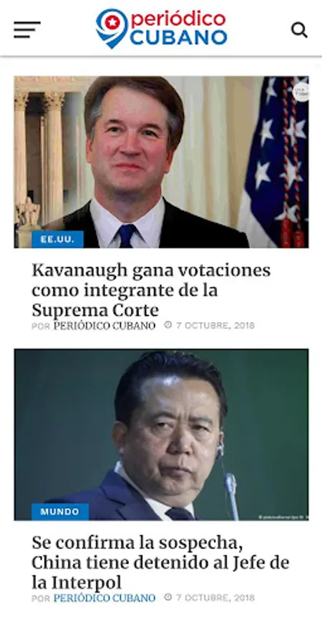Click clock icon beside Kavanaugh article date
This screenshot has width=322, height=644.
(x=168, y=325)
